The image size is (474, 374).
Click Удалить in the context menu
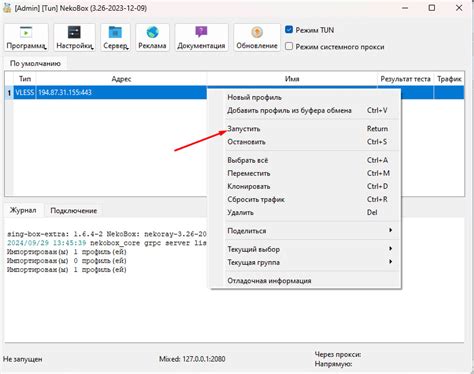click(305, 212)
